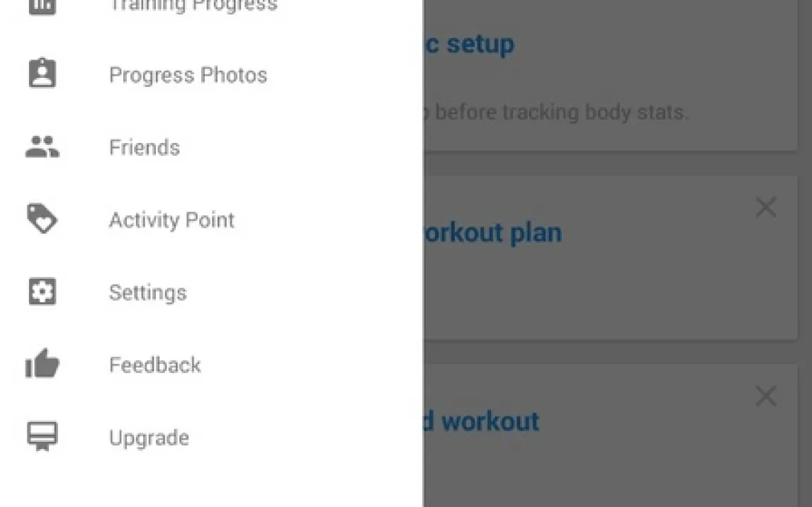The image size is (812, 507).
Task: Select the Upgrade text label
Action: coord(149,438)
